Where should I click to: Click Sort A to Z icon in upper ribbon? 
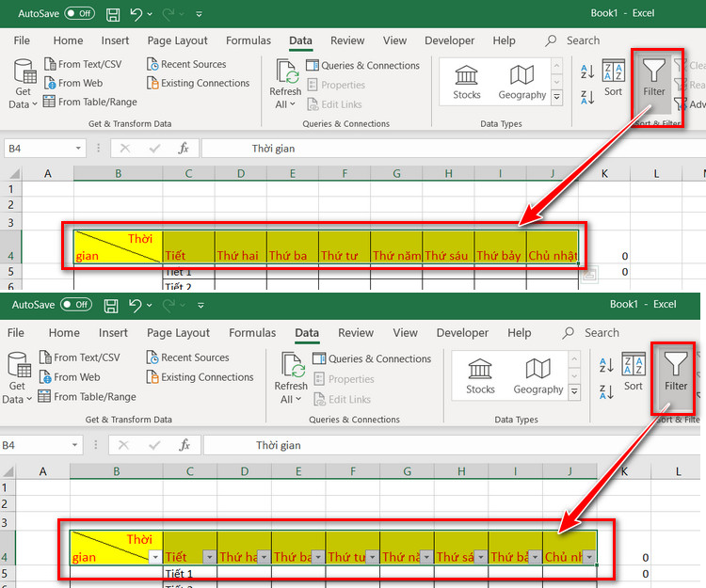click(x=587, y=72)
